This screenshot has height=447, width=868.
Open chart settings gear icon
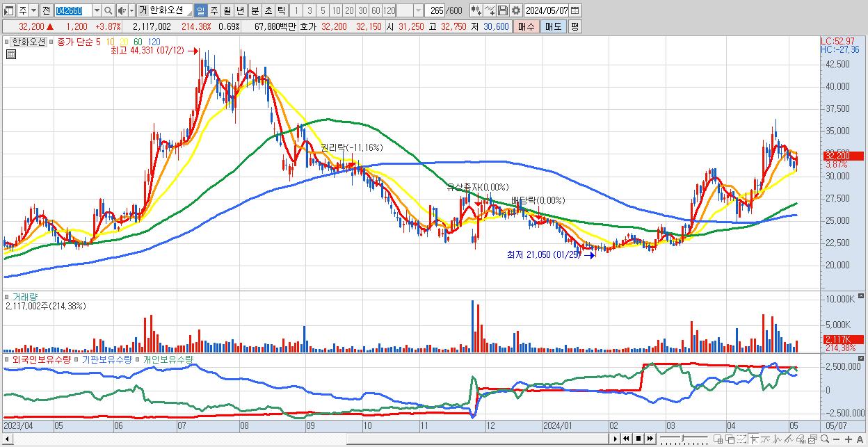point(516,10)
